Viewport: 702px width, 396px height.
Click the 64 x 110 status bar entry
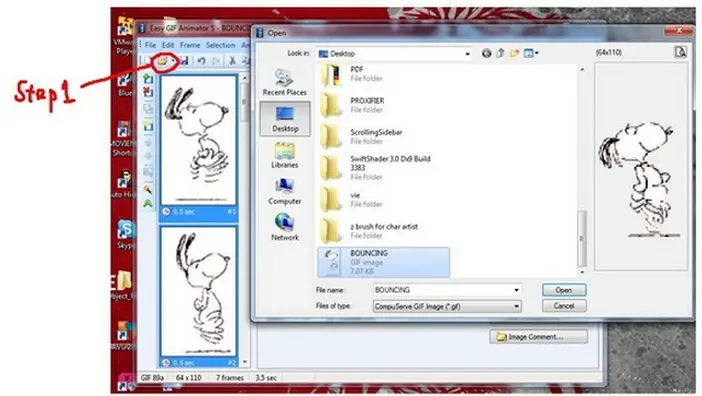pos(188,378)
